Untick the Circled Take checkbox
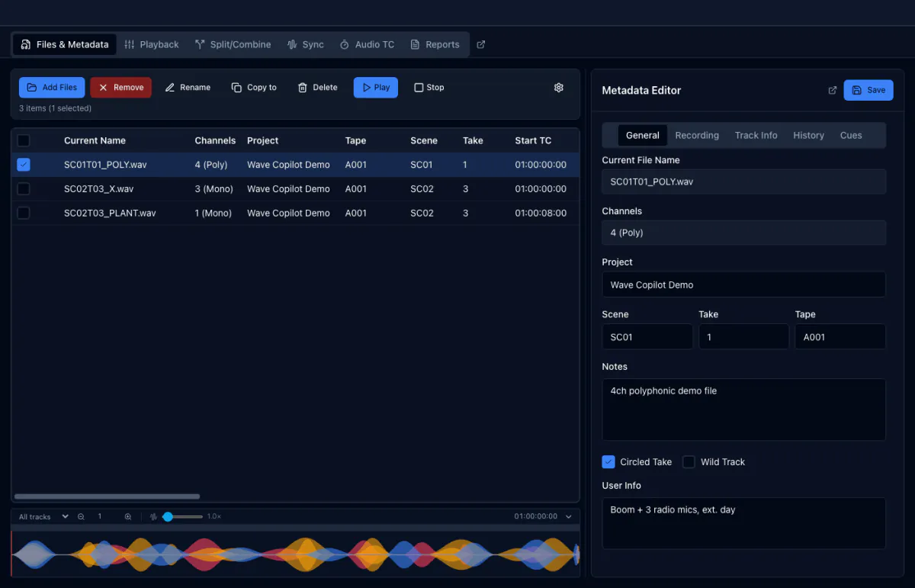The image size is (915, 588). click(608, 462)
